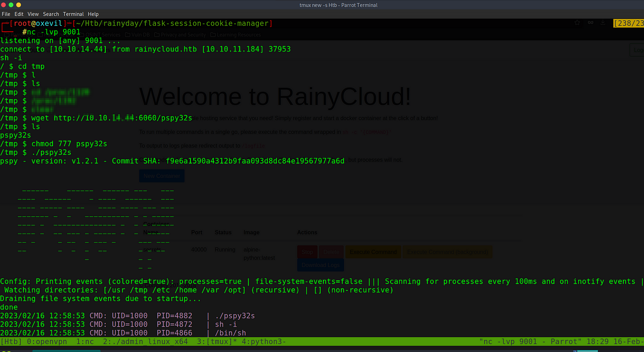Click Execute Command (background) button

pyautogui.click(x=448, y=252)
